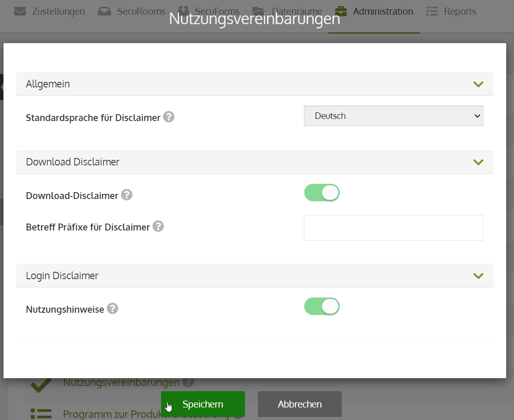
Task: Click the Administration briefcase icon
Action: point(341,12)
